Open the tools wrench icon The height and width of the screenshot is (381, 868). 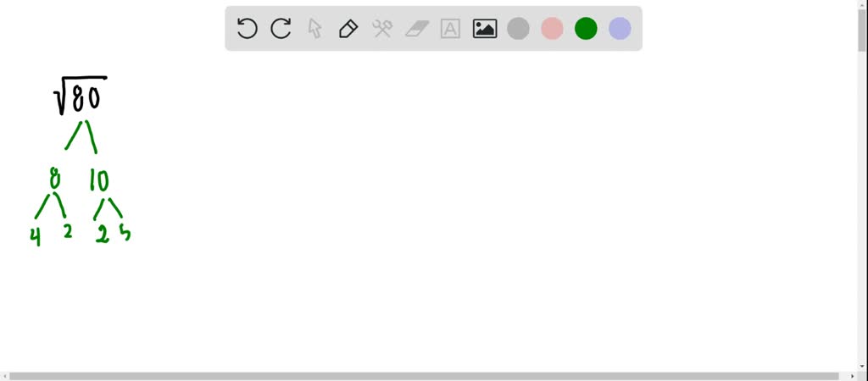382,28
